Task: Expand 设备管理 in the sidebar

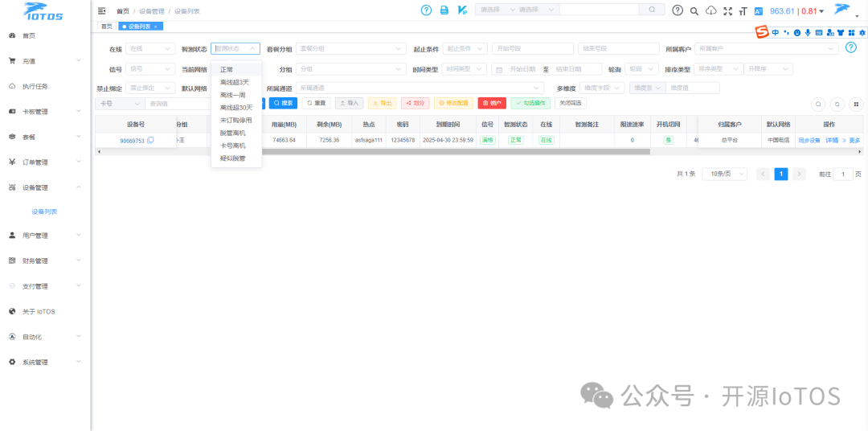Action: (x=45, y=188)
